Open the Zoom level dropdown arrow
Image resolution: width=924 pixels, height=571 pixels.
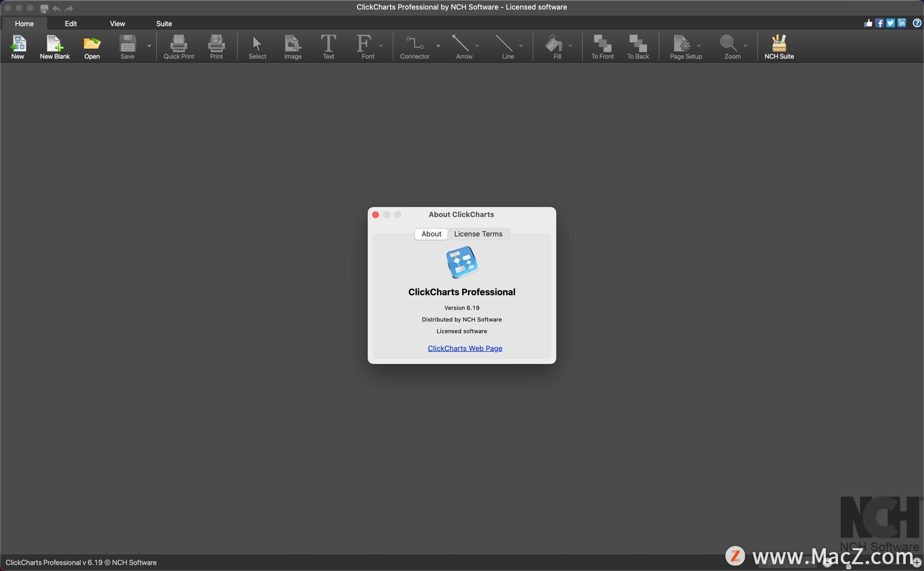pos(745,46)
